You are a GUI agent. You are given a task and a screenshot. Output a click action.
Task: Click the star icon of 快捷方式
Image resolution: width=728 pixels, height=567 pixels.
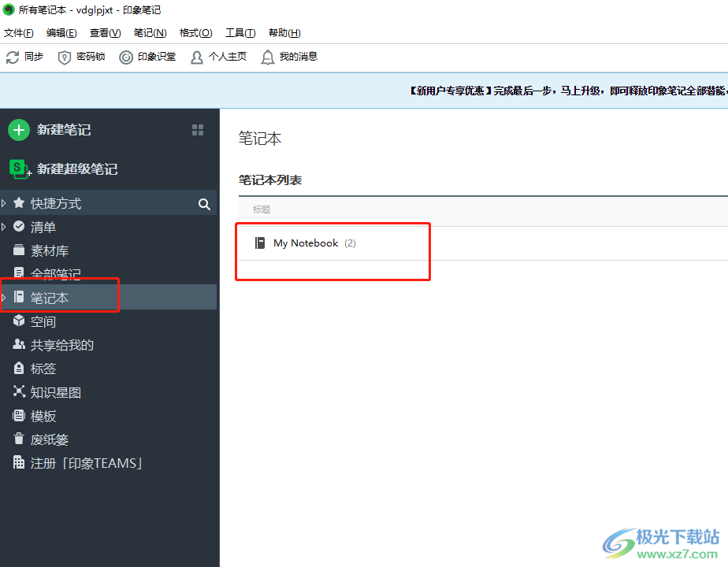point(19,202)
